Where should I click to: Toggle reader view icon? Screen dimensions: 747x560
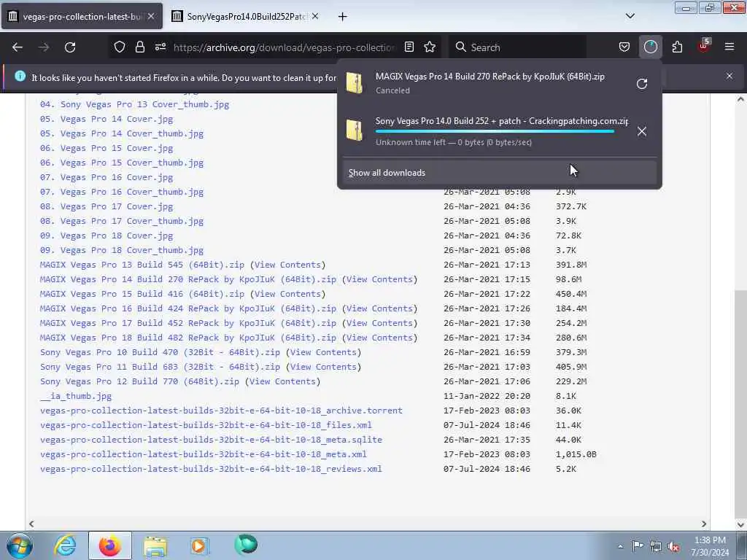(x=409, y=47)
